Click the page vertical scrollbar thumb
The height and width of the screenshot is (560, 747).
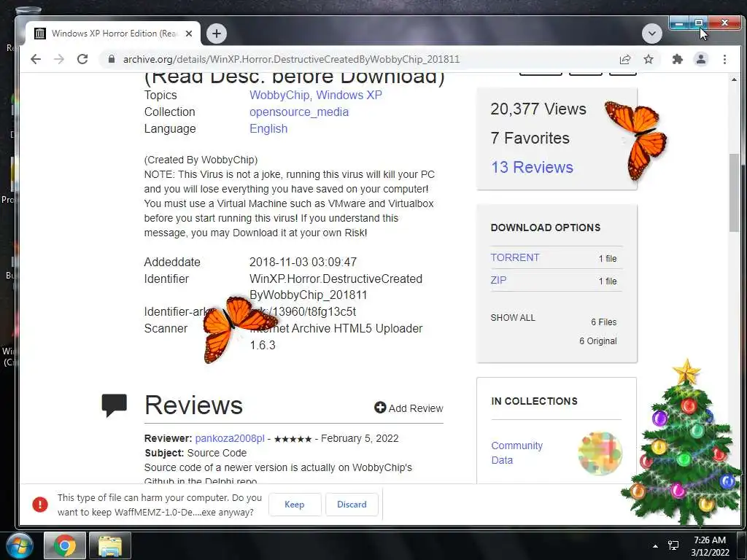coord(734,192)
